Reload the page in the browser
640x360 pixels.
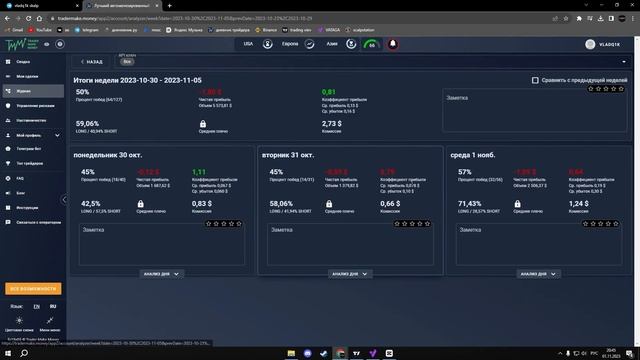tap(28, 18)
